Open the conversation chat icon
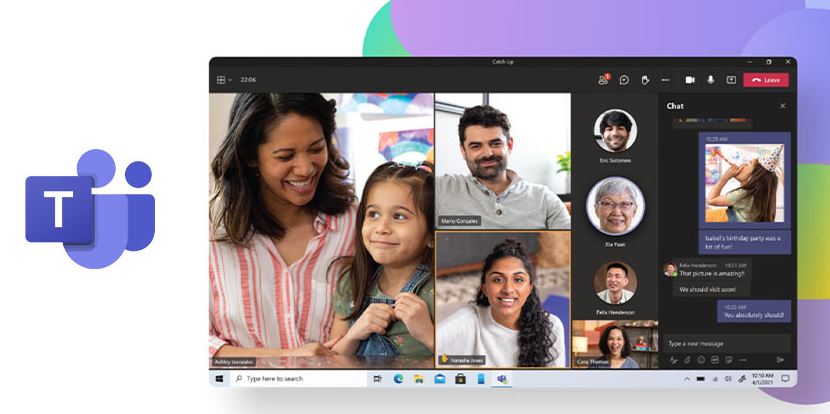Screen dimensions: 830x414 [x=624, y=80]
